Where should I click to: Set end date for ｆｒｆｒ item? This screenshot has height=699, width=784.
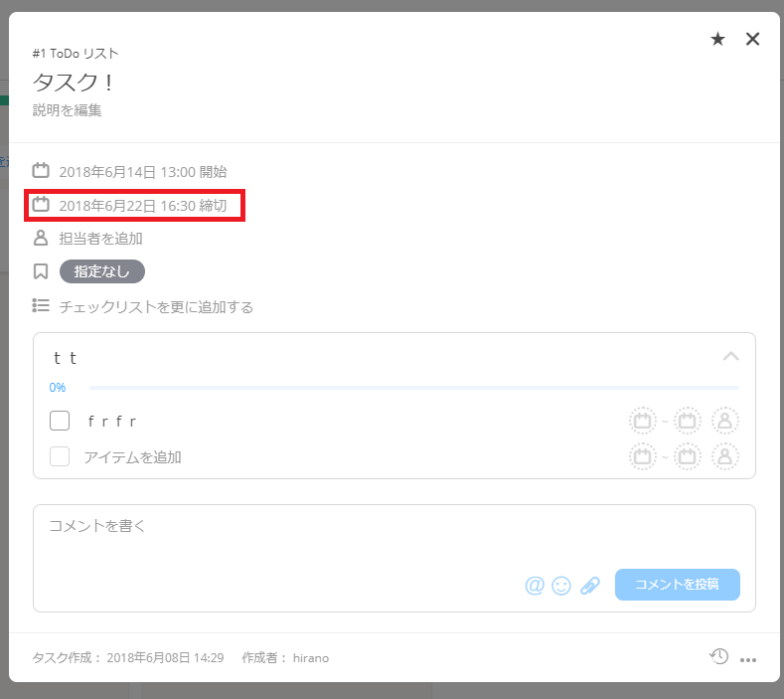coord(687,421)
